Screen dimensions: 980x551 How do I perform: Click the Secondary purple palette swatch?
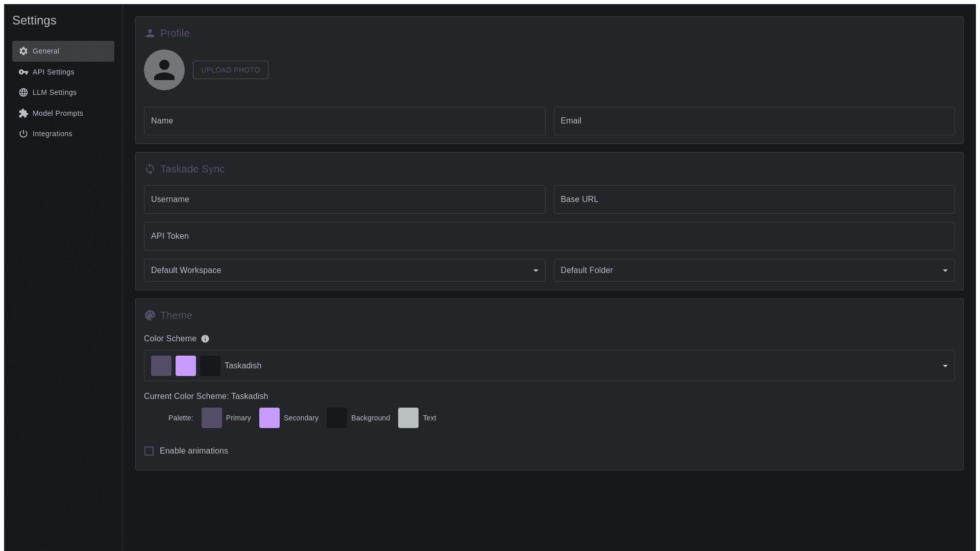tap(269, 418)
